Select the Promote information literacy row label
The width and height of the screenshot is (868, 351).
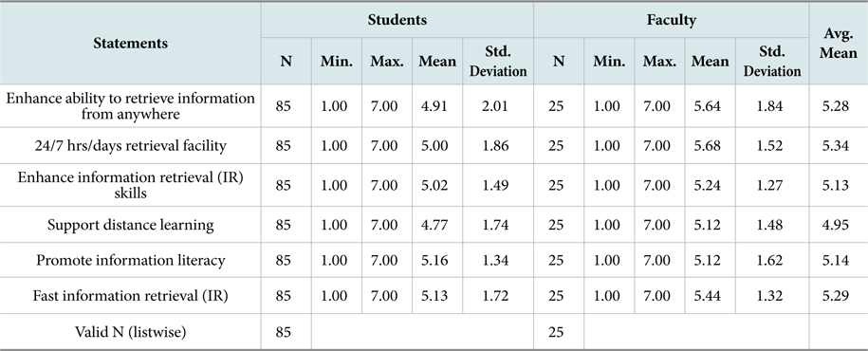coord(130,260)
